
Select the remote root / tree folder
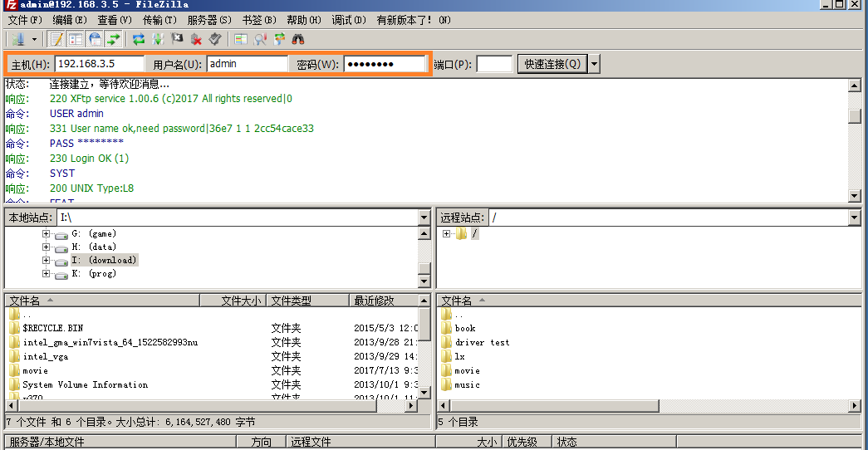[474, 233]
